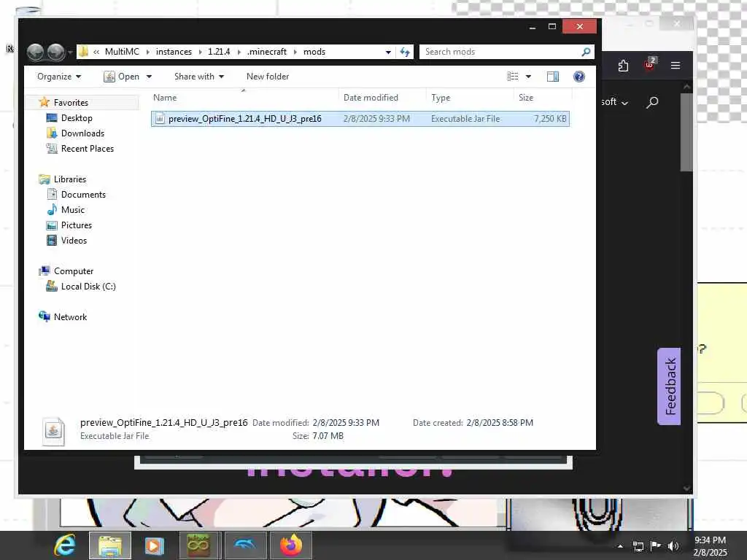747x560 pixels.
Task: Switch to Firefox in taskbar
Action: 290,545
